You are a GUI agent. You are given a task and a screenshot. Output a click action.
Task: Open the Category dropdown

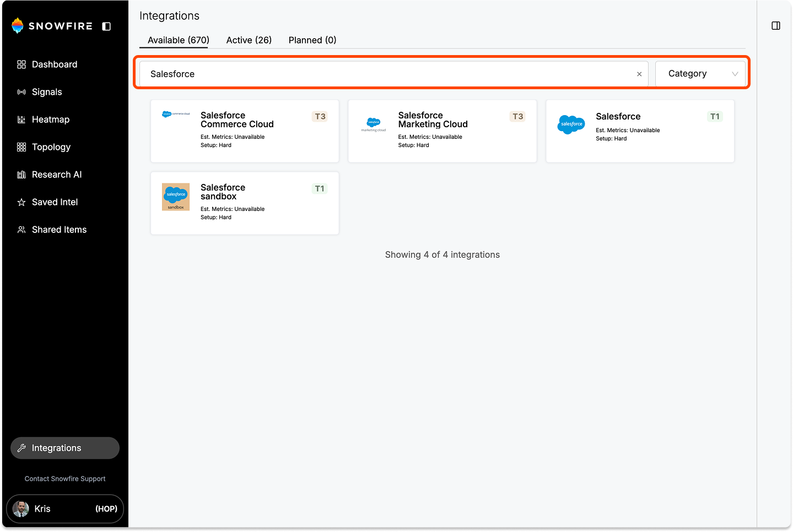(x=700, y=74)
